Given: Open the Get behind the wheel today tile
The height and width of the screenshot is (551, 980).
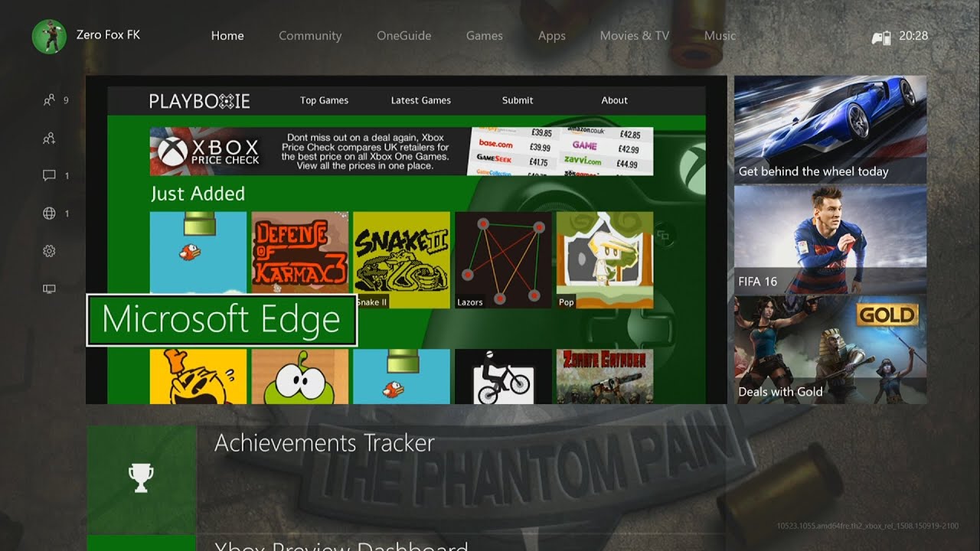Looking at the screenshot, I should coord(831,129).
